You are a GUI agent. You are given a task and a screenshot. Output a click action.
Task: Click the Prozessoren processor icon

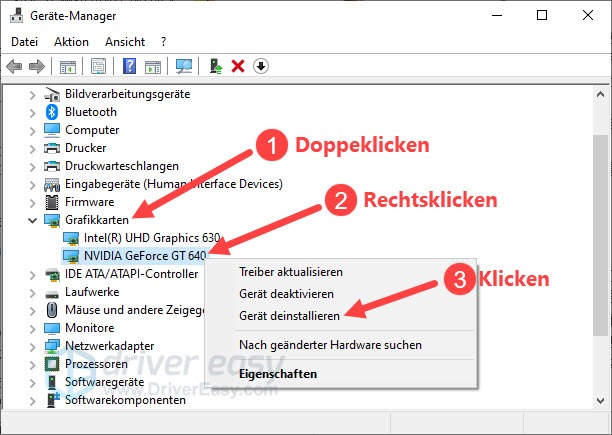tap(52, 364)
